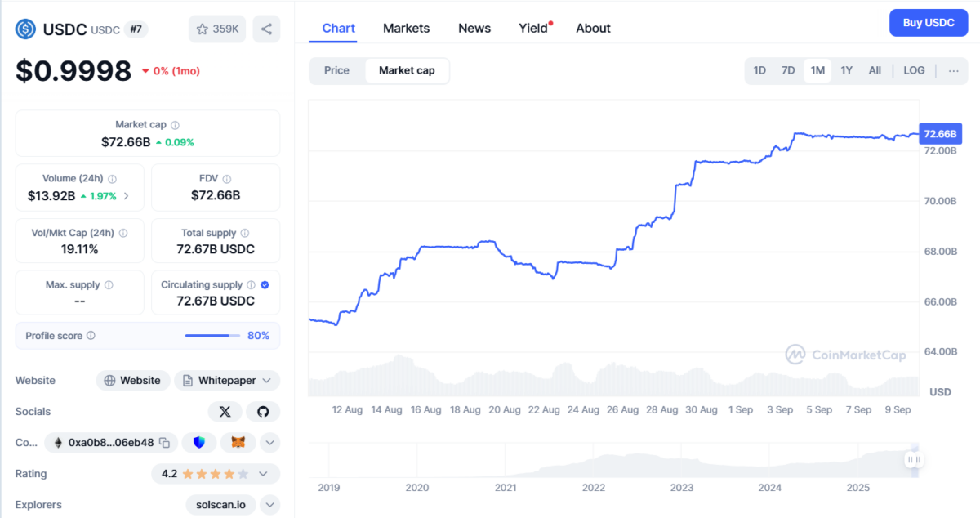The height and width of the screenshot is (518, 980).
Task: Click the blue shield wallet icon
Action: [x=199, y=443]
